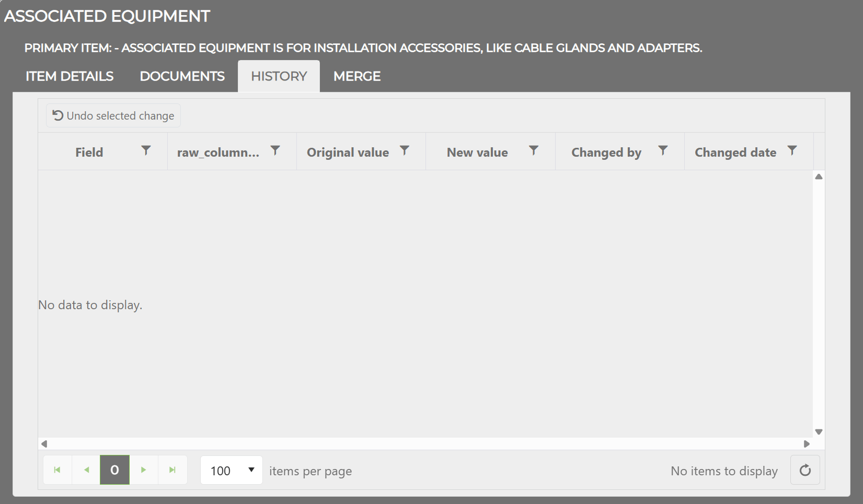Screen dimensions: 863x504
Task: Click horizontal scrollbar left arrow
Action: (x=44, y=444)
